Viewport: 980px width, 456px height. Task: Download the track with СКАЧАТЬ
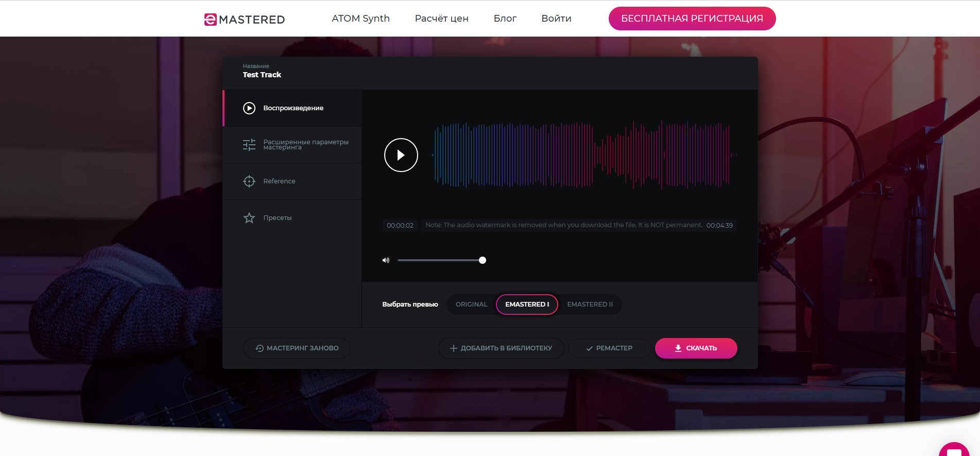click(696, 348)
